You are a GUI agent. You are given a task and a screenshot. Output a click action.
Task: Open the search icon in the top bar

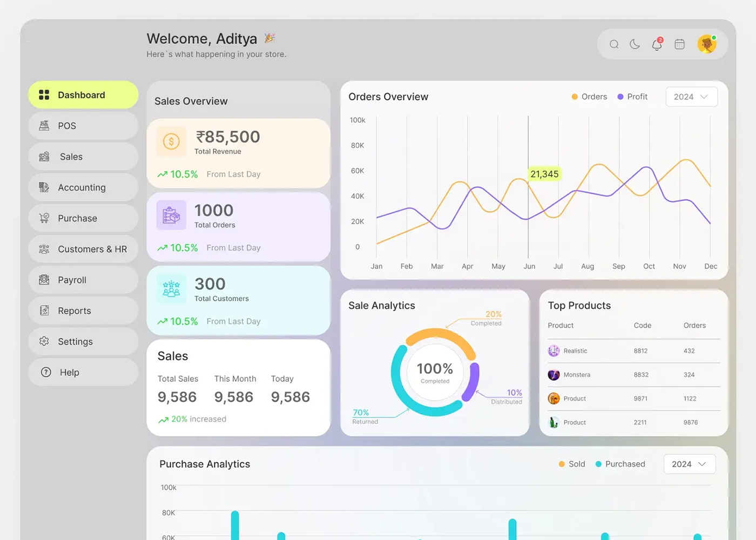click(614, 44)
